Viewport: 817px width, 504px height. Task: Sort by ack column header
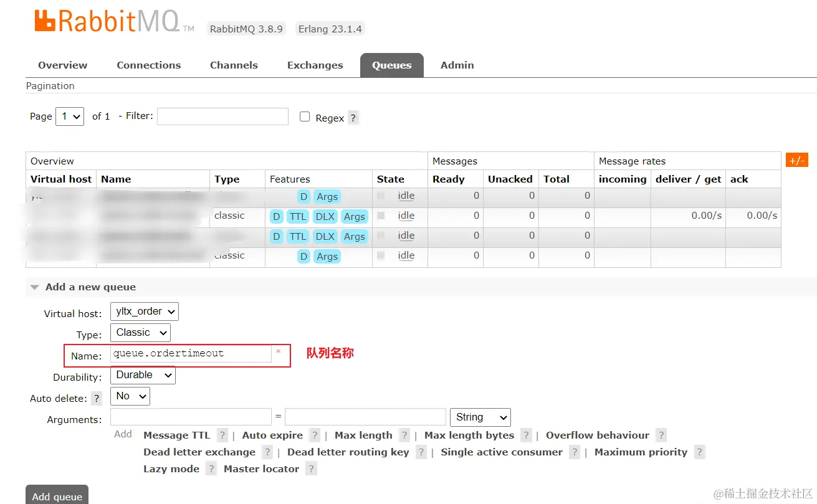pos(739,179)
